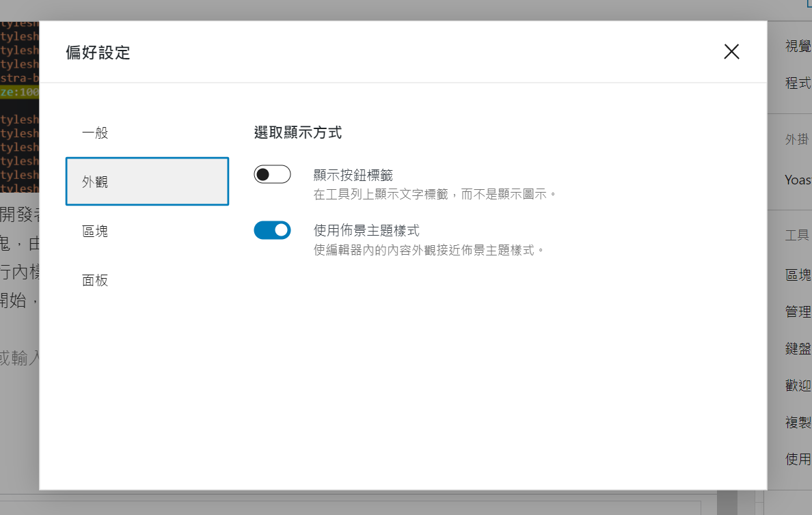Open 區塊 entry in right-edge tools menu
This screenshot has height=515, width=812.
[798, 275]
